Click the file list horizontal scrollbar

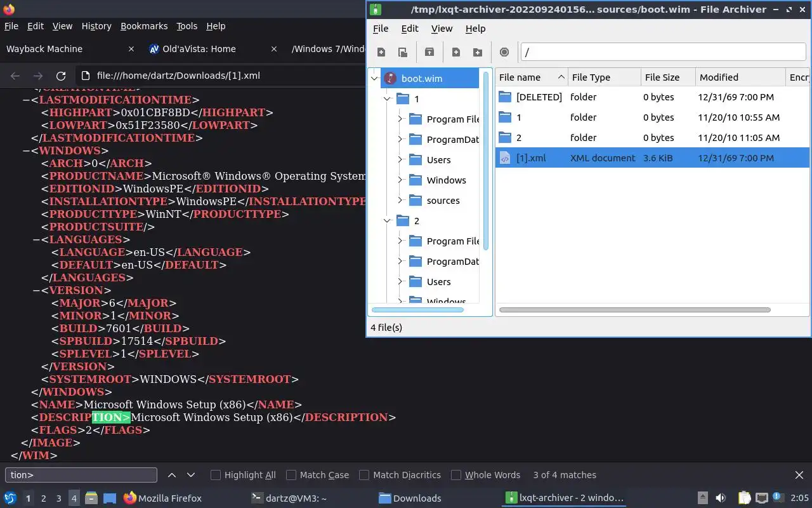pyautogui.click(x=635, y=310)
